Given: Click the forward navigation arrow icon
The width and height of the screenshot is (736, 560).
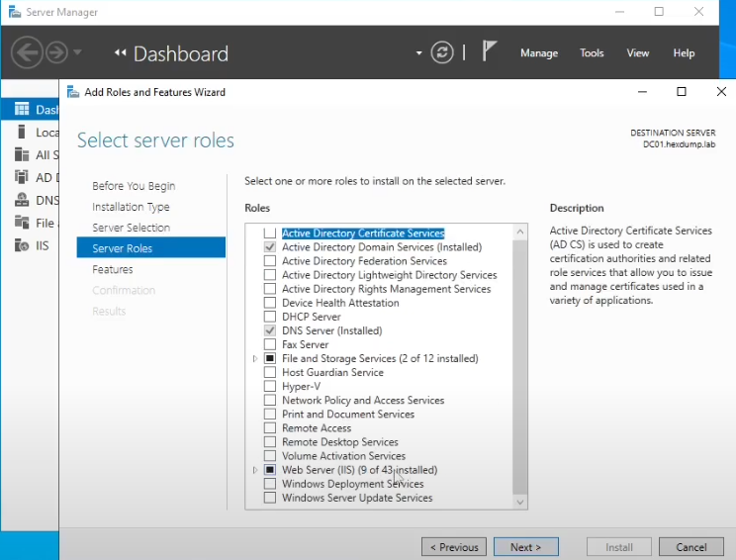Looking at the screenshot, I should pyautogui.click(x=56, y=52).
